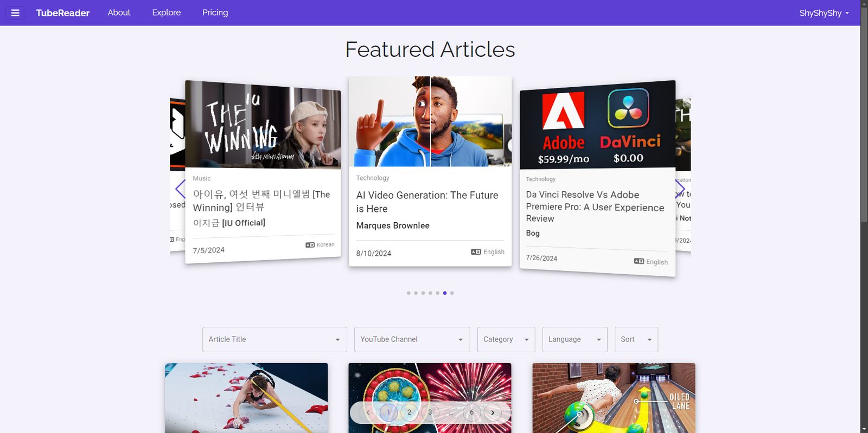The height and width of the screenshot is (433, 868).
Task: Go to next page using pagination chevron
Action: click(493, 412)
